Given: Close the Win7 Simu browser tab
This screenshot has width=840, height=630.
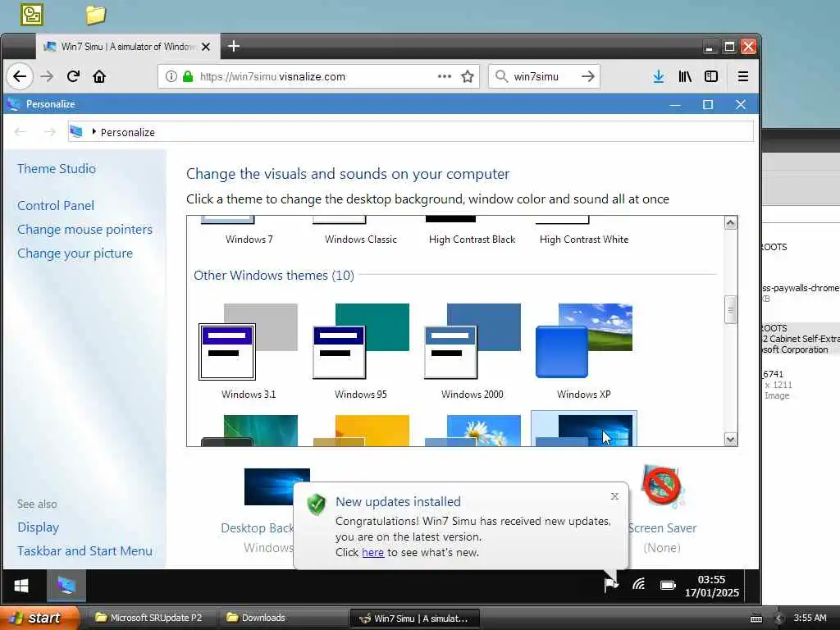Looking at the screenshot, I should [x=206, y=47].
